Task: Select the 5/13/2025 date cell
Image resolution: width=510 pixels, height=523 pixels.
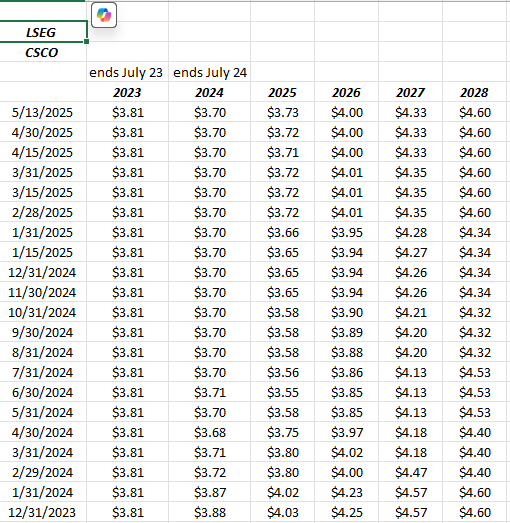Action: pos(43,112)
